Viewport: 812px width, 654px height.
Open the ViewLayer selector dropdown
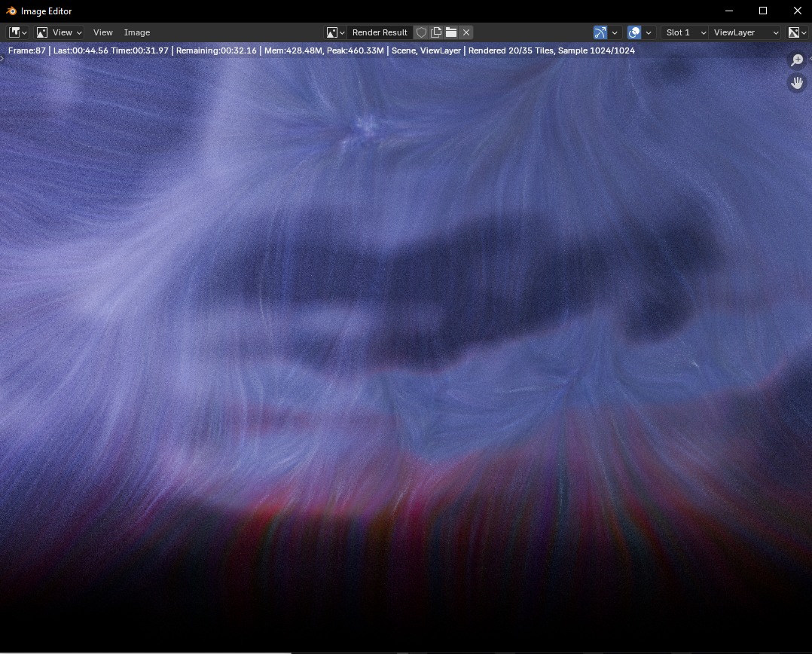tap(746, 32)
